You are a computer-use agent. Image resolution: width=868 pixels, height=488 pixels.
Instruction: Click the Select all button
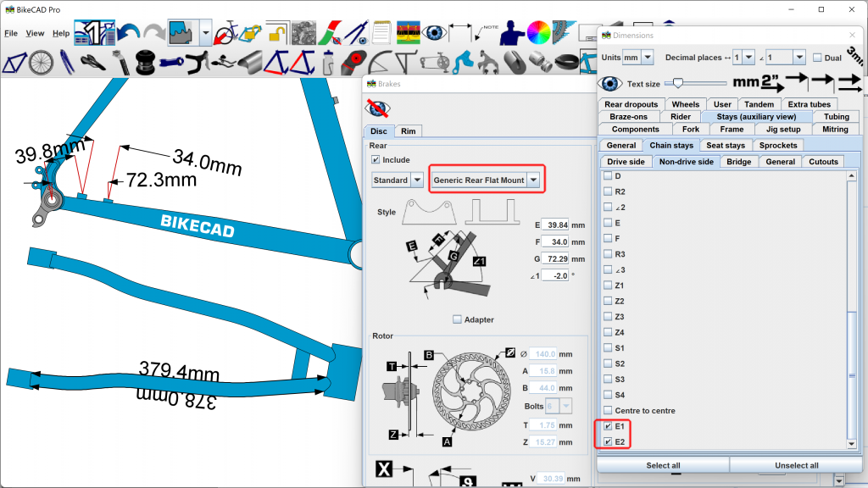[663, 465]
